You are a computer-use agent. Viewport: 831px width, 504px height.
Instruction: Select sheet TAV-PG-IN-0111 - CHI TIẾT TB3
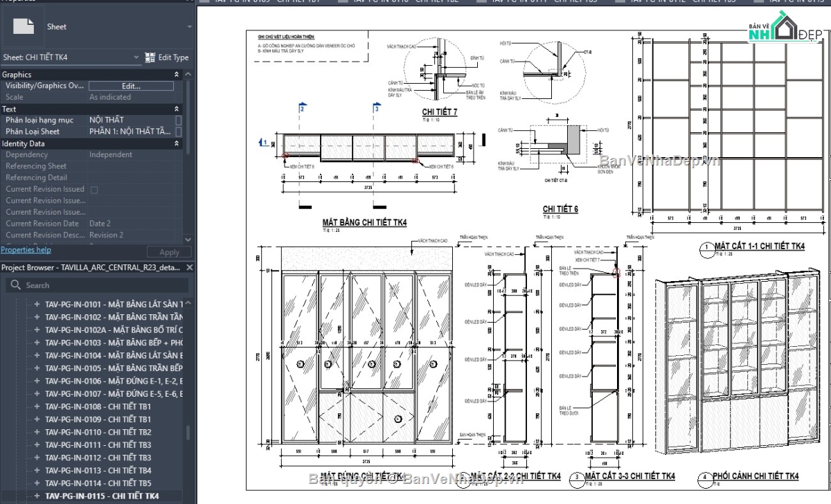click(x=98, y=445)
